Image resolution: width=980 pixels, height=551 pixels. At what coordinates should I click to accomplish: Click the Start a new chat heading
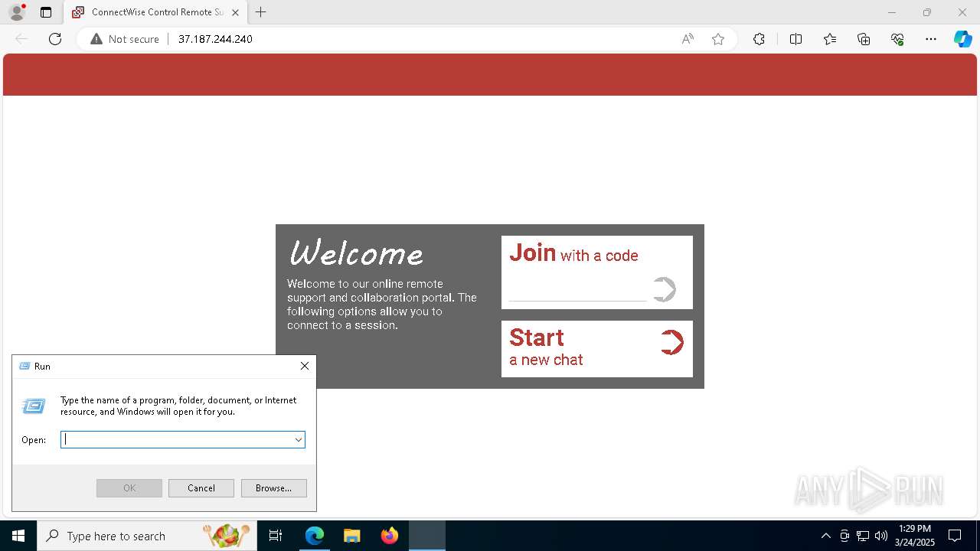[x=546, y=347]
